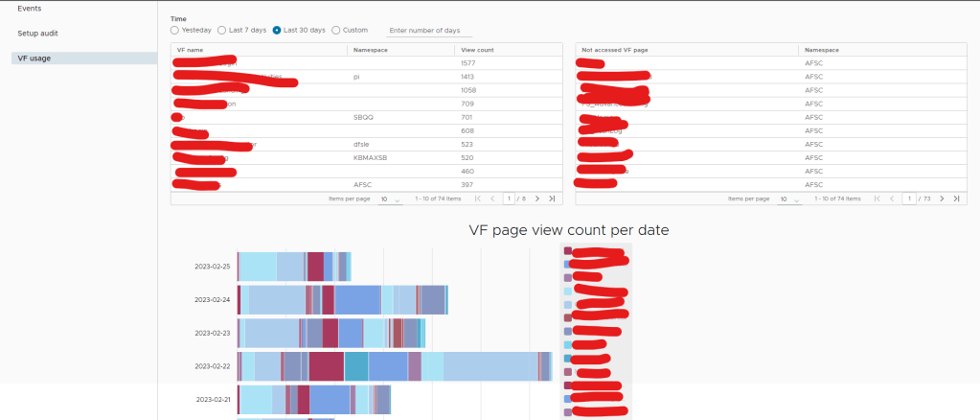Click the view count cell 1058
Viewport: 980px width, 420px height.
coord(468,90)
